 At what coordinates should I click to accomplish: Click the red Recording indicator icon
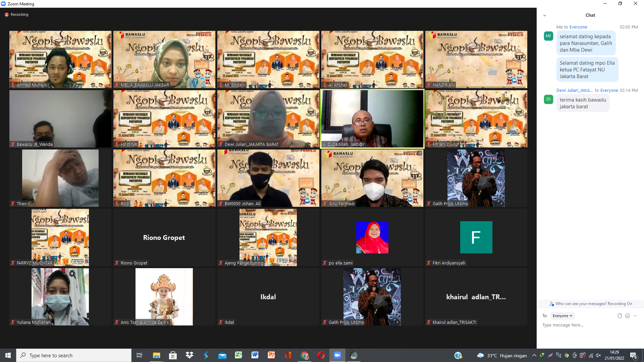(x=6, y=15)
